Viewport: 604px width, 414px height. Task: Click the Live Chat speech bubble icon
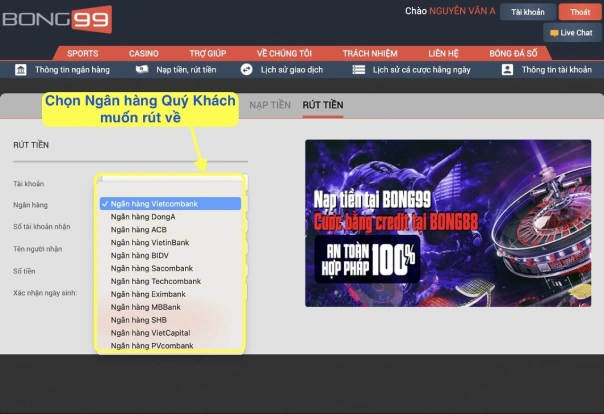554,33
